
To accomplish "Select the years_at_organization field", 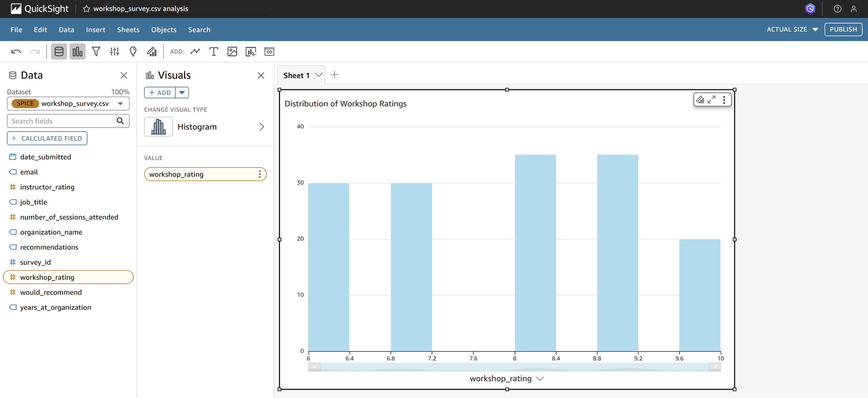I will click(x=56, y=307).
